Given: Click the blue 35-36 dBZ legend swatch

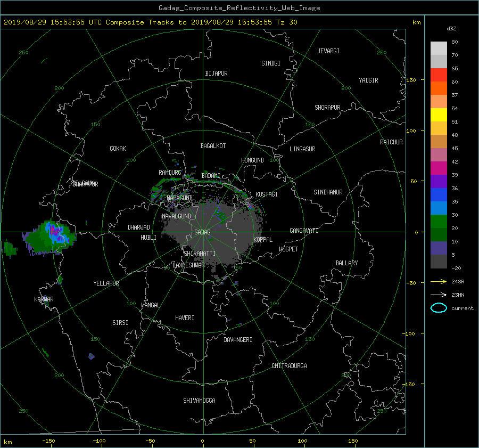Looking at the screenshot, I should pos(439,195).
